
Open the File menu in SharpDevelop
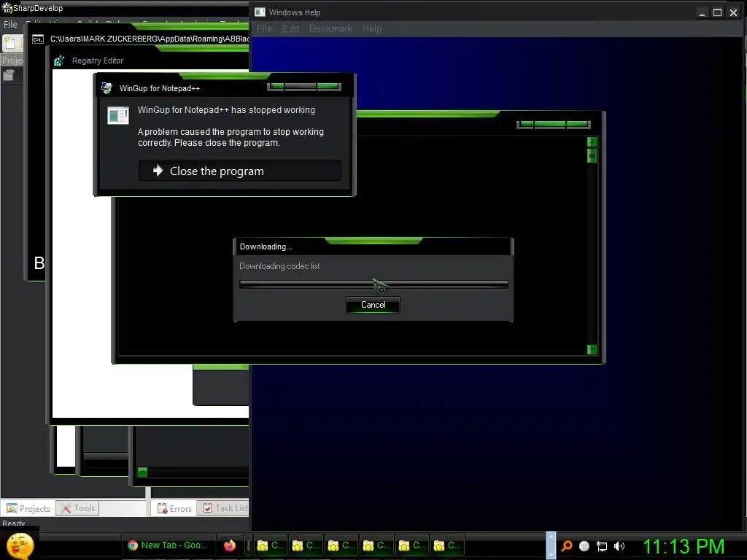(x=10, y=24)
